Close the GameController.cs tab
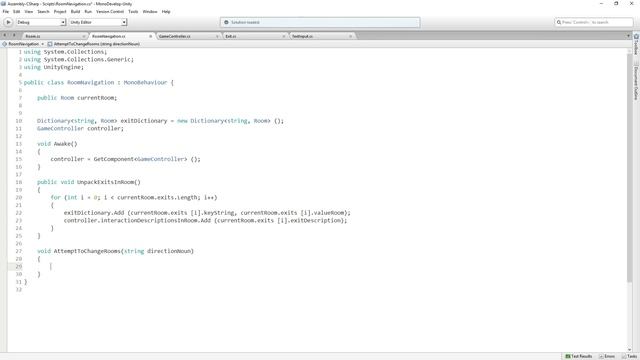Screen dimensions: 640x360 point(217,36)
